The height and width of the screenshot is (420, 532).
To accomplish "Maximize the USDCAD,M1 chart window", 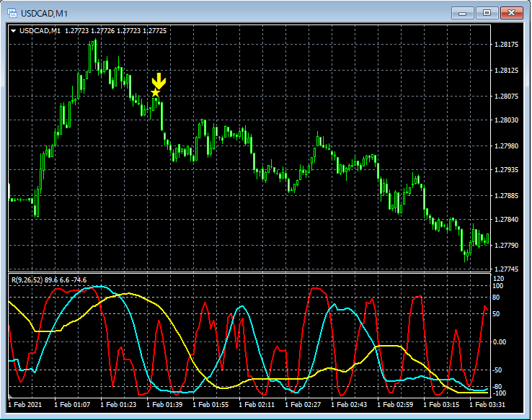I will (487, 13).
